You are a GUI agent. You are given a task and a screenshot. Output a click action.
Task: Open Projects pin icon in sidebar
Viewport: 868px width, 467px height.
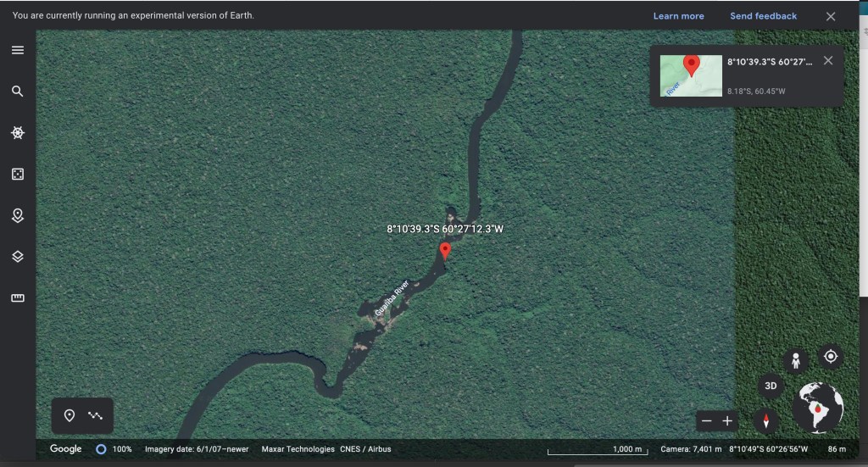click(17, 215)
